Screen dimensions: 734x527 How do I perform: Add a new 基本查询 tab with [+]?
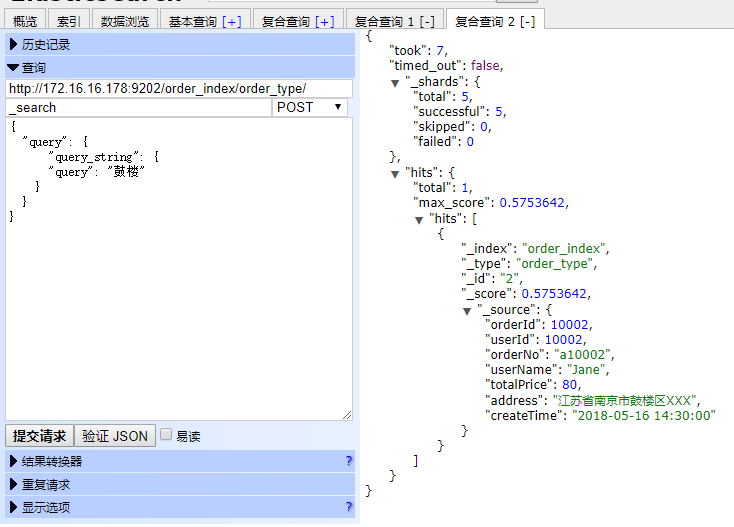point(231,21)
